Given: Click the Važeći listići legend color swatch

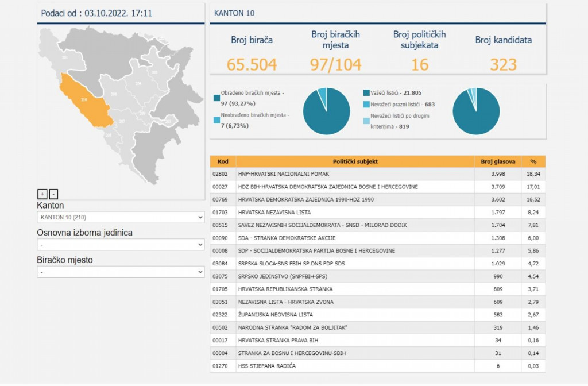Looking at the screenshot, I should (x=366, y=92).
